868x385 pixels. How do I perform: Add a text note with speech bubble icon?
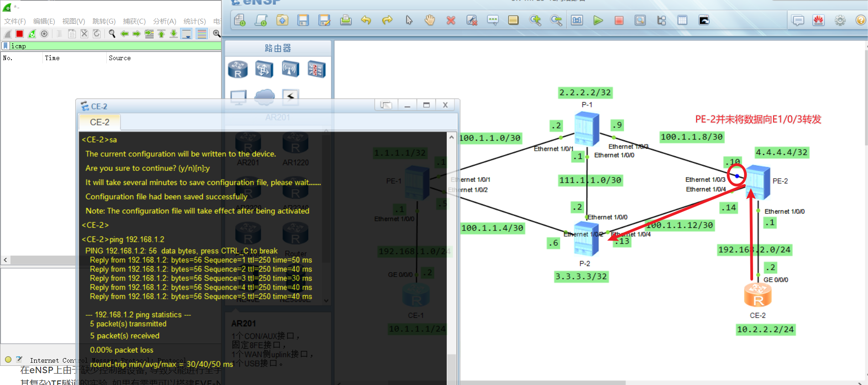tap(493, 20)
